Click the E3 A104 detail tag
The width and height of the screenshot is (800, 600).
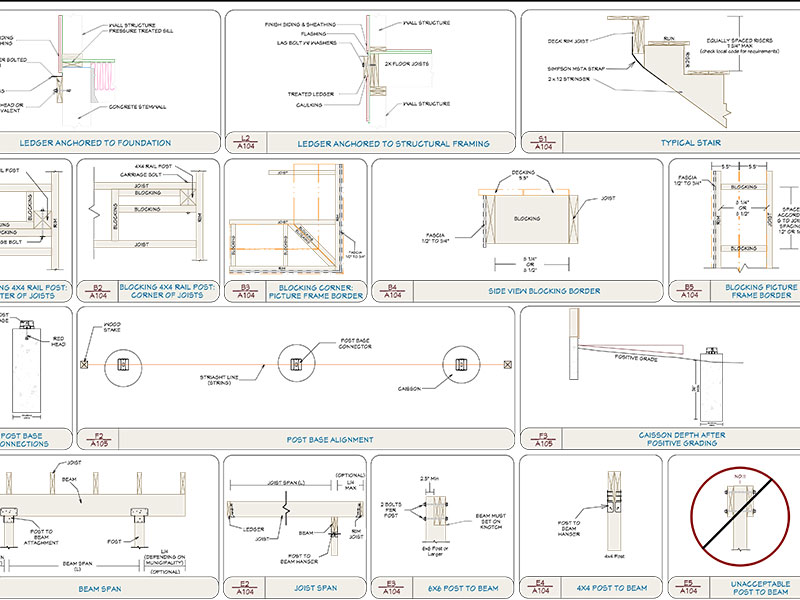coord(391,588)
